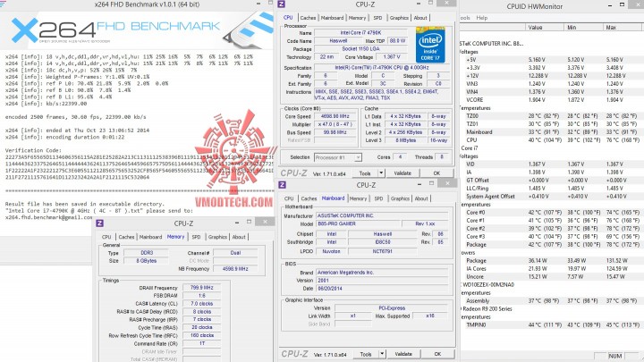Click the CPU-Z icon in the Mainboard window title bar

tap(282, 185)
